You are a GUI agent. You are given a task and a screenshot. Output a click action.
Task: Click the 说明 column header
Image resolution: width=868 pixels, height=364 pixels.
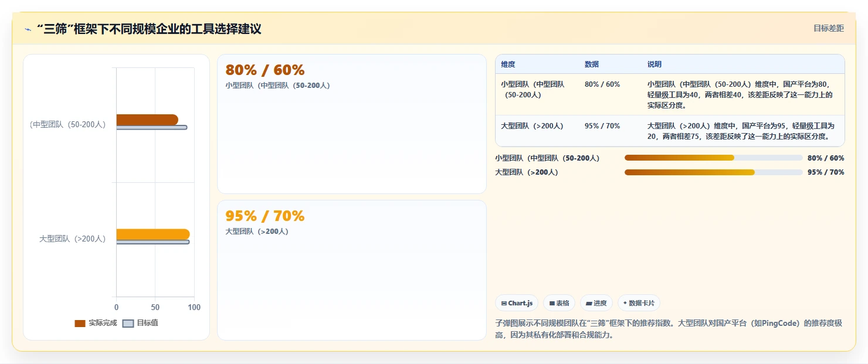click(x=655, y=64)
